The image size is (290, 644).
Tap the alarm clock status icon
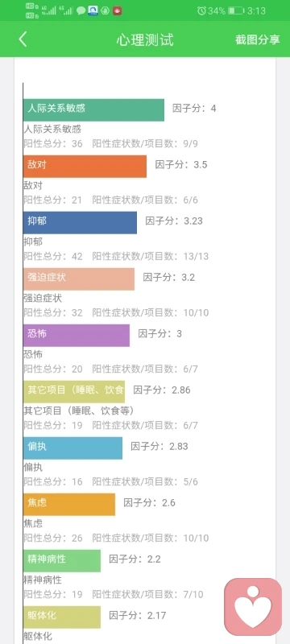[x=201, y=10]
